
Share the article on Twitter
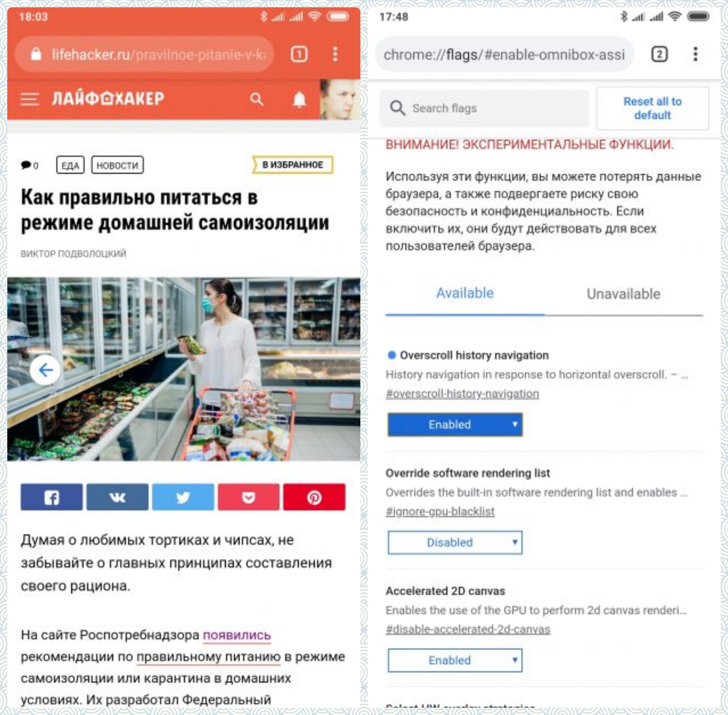(183, 497)
